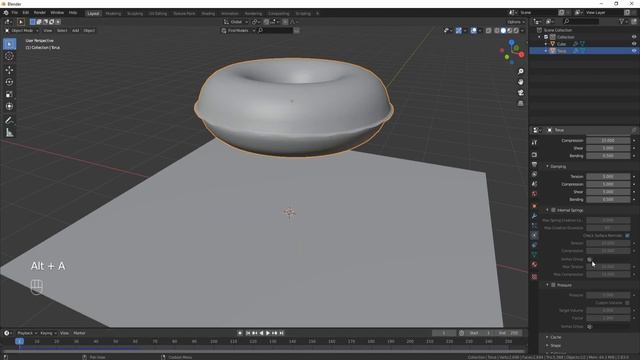Select the Select Box tool
Viewport: 640px width, 360px height.
[x=9, y=44]
